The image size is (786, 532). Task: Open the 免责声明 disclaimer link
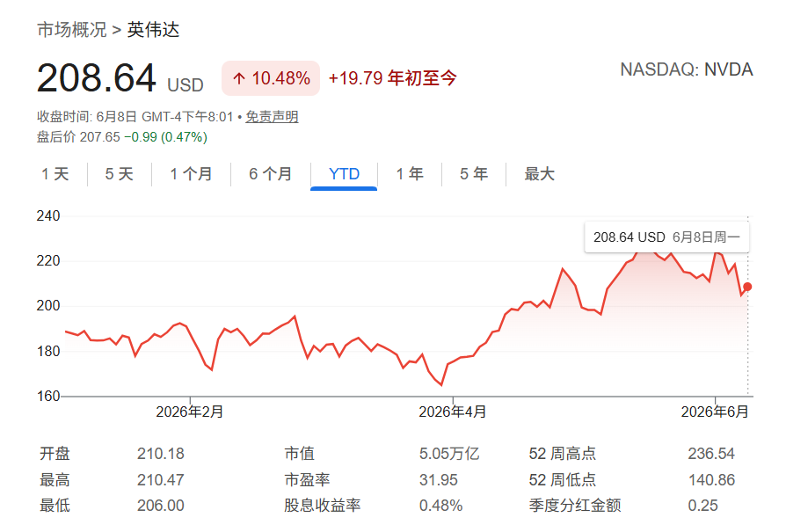point(272,117)
